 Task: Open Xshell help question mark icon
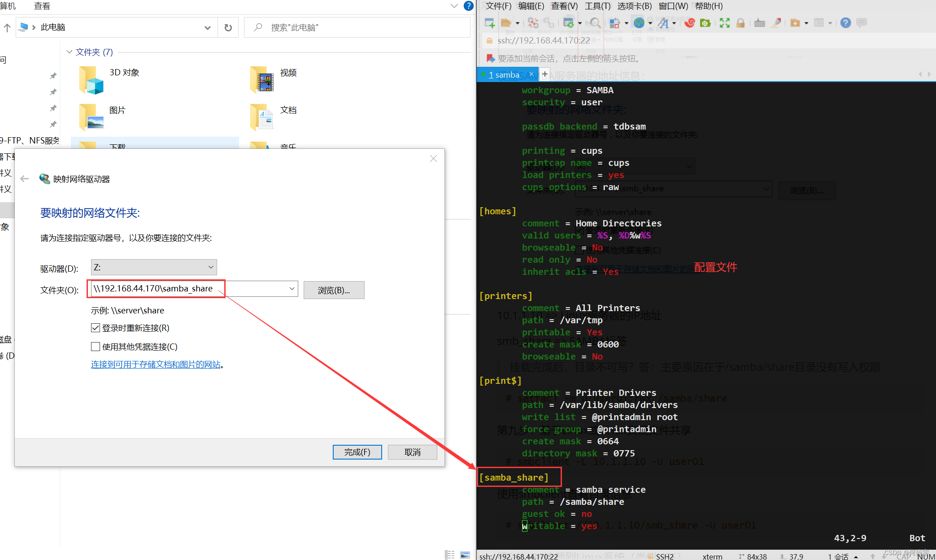pyautogui.click(x=845, y=23)
